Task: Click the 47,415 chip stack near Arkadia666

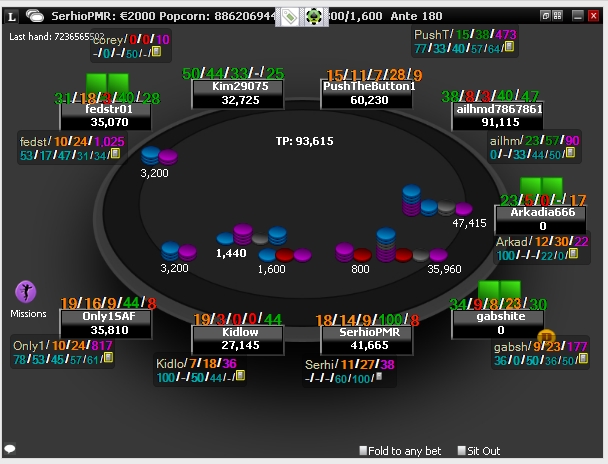Action: point(437,201)
